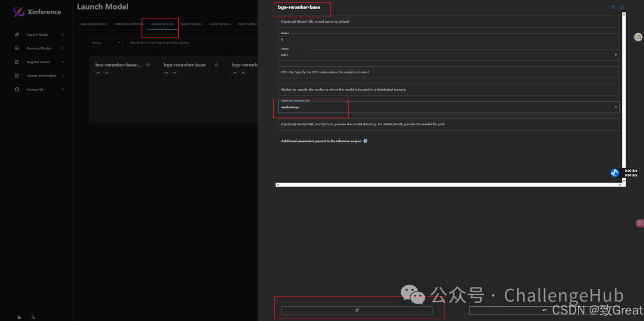
Task: Click the Cluster Information server icon
Action: (17, 76)
